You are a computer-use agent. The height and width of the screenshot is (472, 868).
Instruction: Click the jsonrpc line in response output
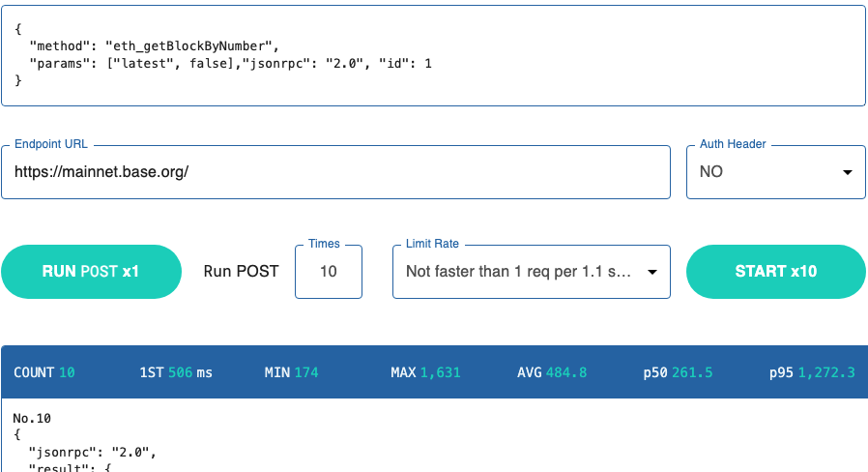[x=93, y=452]
